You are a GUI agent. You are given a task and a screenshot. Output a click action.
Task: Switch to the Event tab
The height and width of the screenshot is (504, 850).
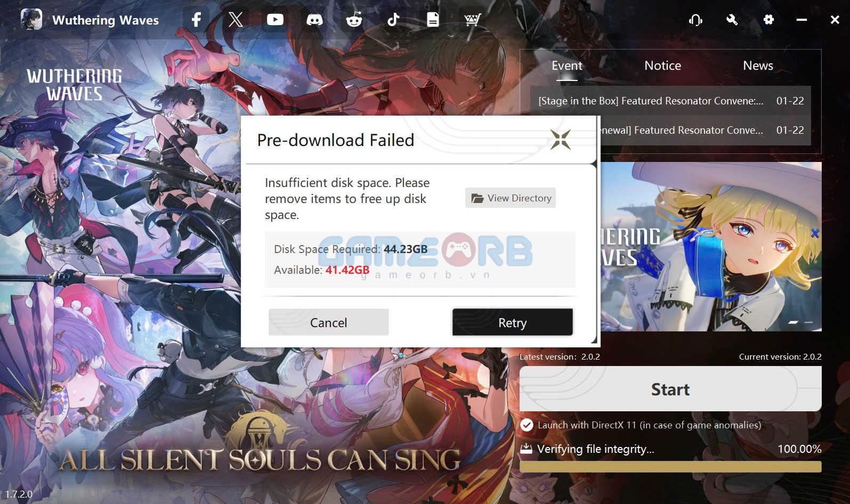567,66
